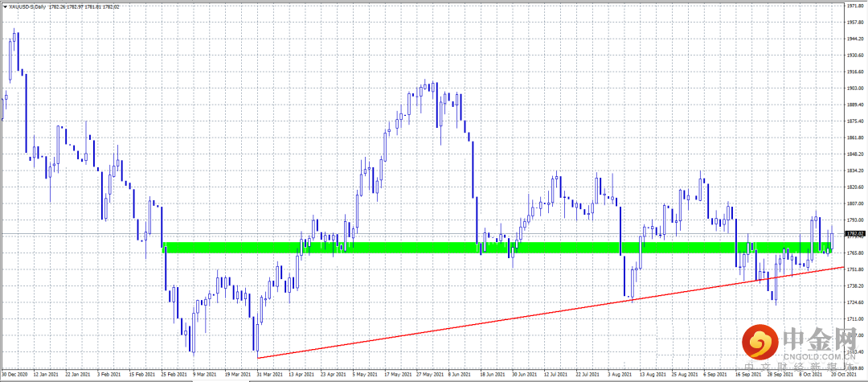Click the 1861.80 price axis label

856,138
